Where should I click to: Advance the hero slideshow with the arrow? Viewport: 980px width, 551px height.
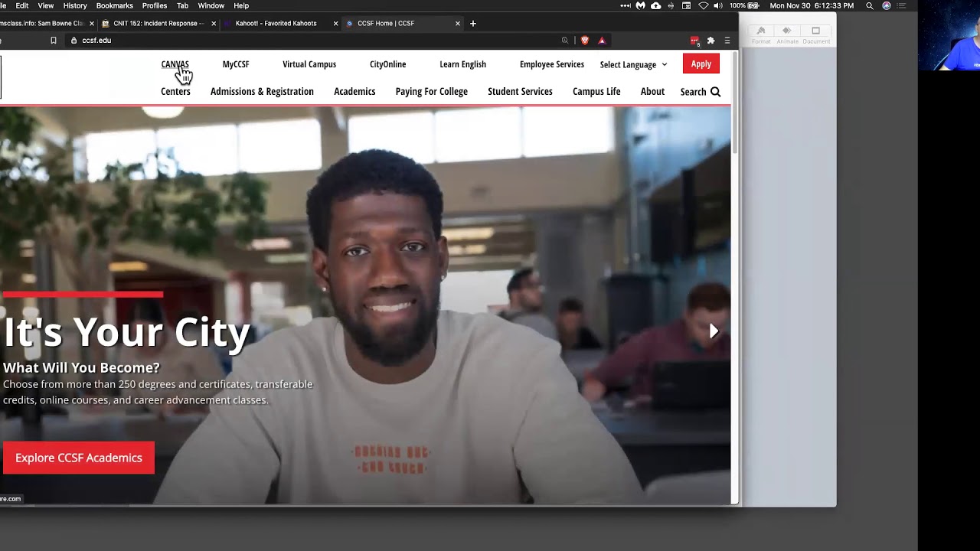pos(714,331)
